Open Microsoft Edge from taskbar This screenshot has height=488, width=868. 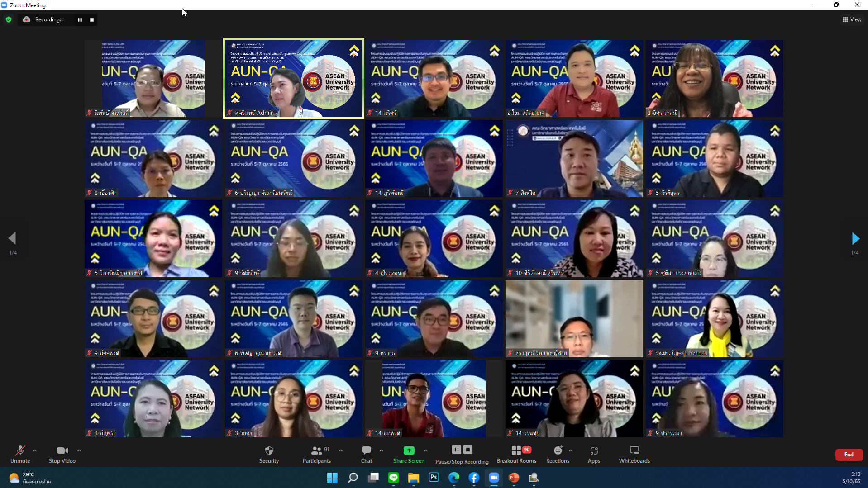click(x=454, y=478)
